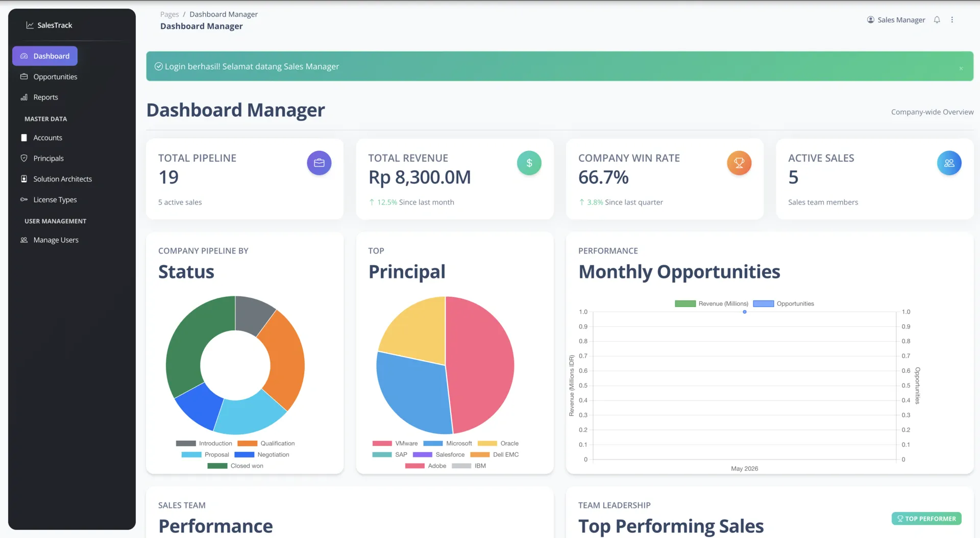Open Reports in the sidebar
980x538 pixels.
coord(45,97)
